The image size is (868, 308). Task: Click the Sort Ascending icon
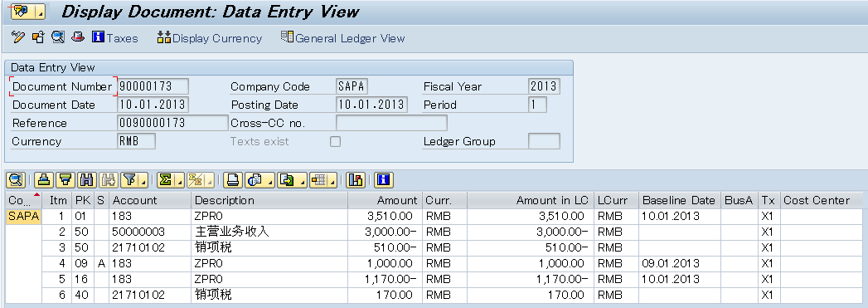point(45,179)
